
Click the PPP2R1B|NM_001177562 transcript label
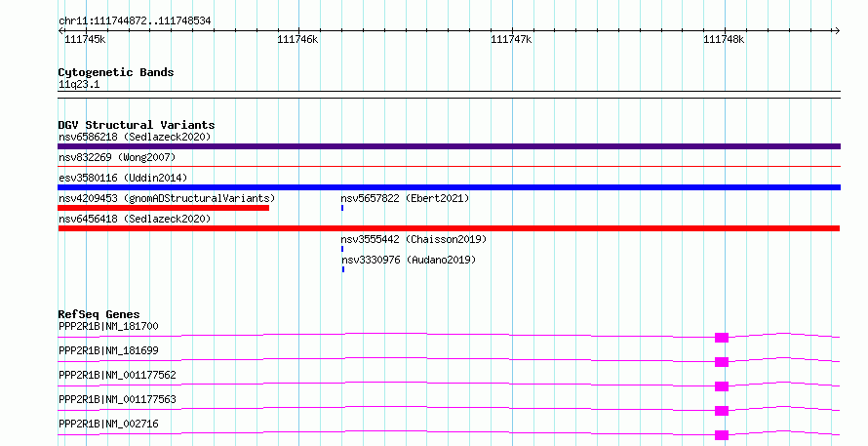coord(117,375)
